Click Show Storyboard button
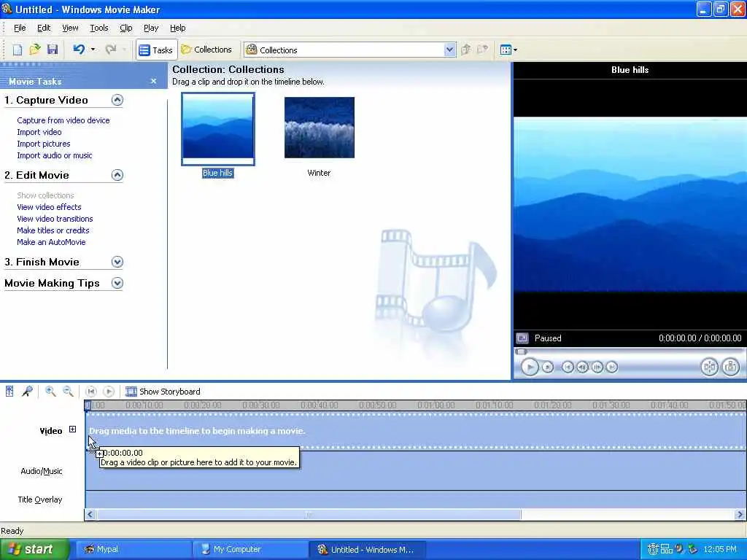747x560 pixels. (163, 392)
